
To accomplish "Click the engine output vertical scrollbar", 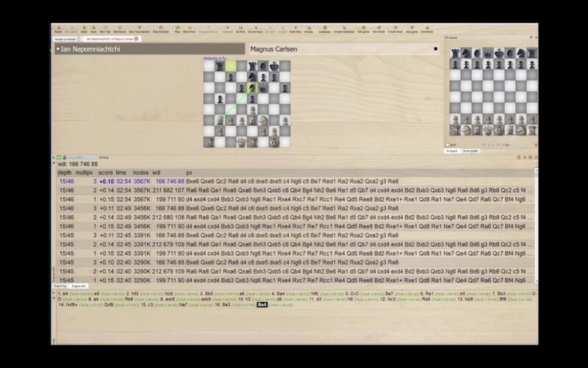I will tap(537, 225).
